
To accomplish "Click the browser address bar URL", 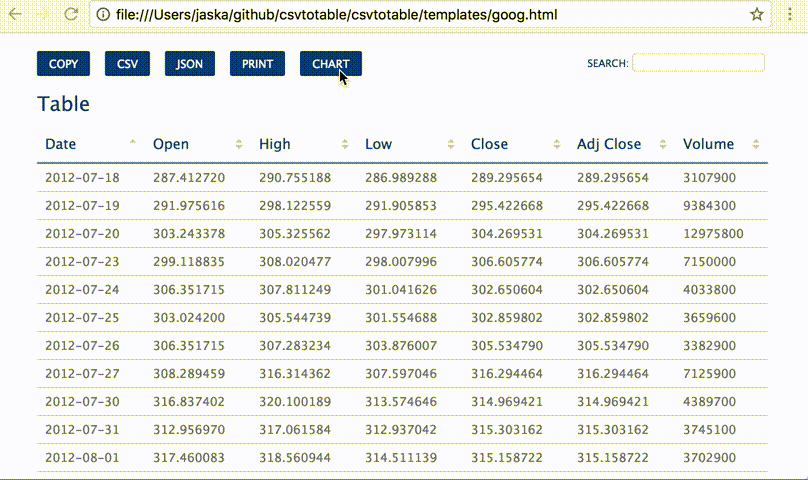I will point(336,14).
